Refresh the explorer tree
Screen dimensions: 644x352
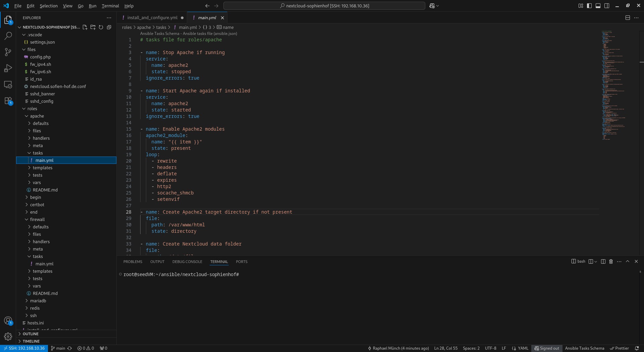[x=101, y=27]
